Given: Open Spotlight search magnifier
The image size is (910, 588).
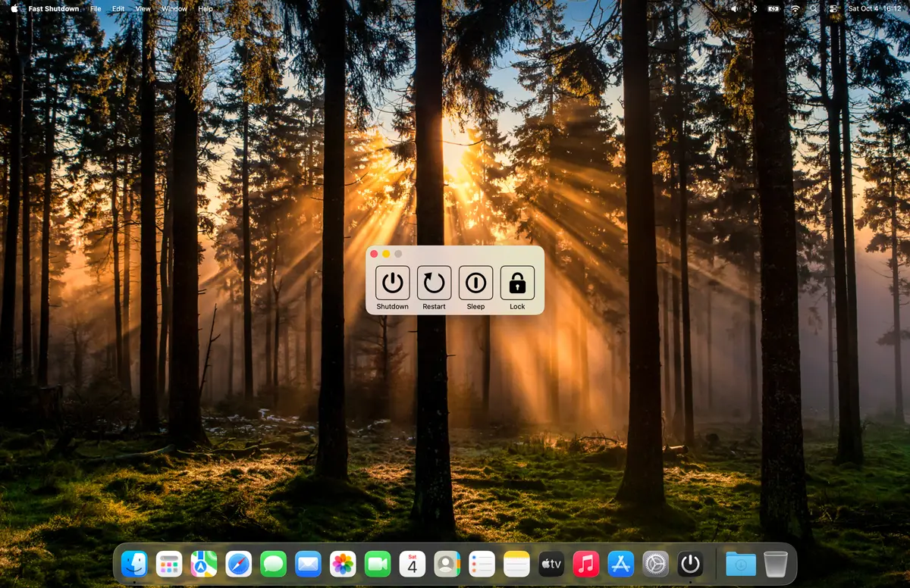Looking at the screenshot, I should click(x=814, y=8).
